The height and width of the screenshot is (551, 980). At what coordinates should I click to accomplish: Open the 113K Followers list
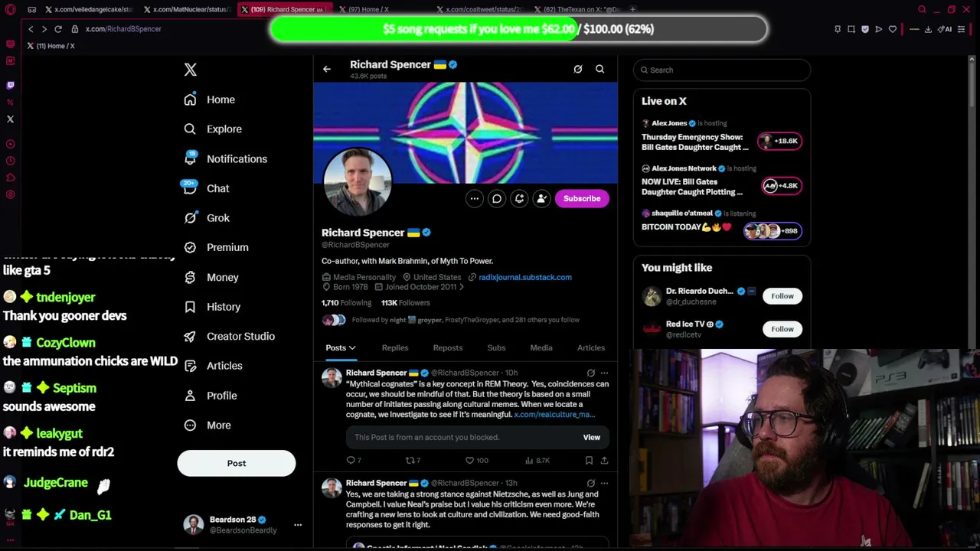[x=406, y=303]
